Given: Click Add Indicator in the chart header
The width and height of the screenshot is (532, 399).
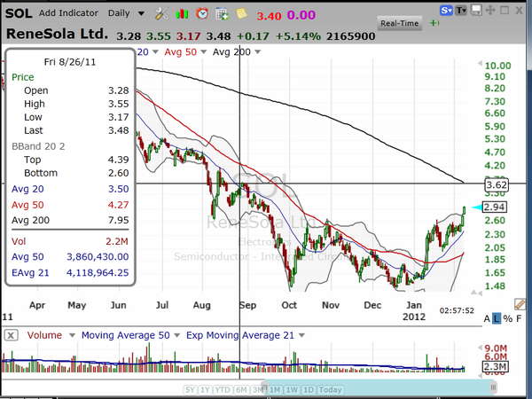Looking at the screenshot, I should click(68, 13).
